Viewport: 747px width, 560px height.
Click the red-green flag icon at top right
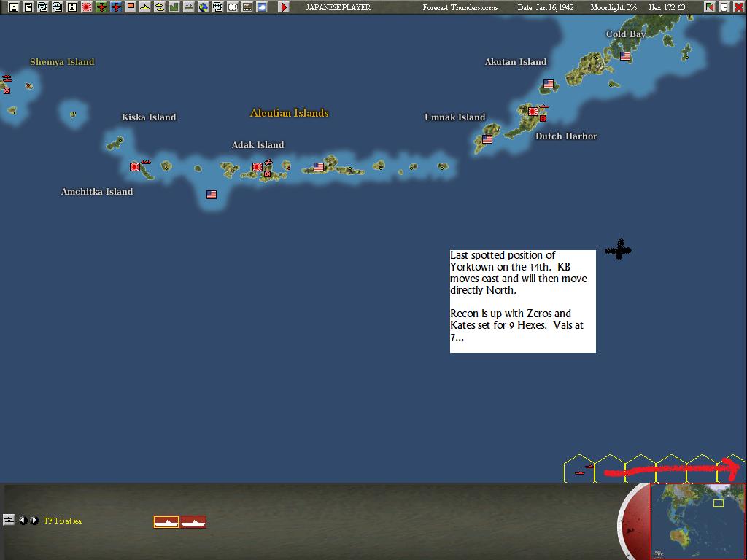click(x=709, y=7)
